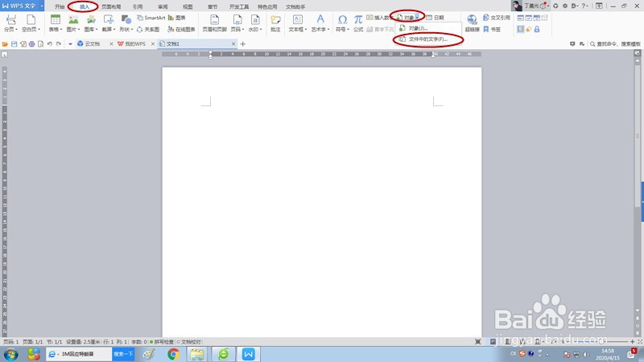
Task: Add a new document tab with plus
Action: click(243, 44)
